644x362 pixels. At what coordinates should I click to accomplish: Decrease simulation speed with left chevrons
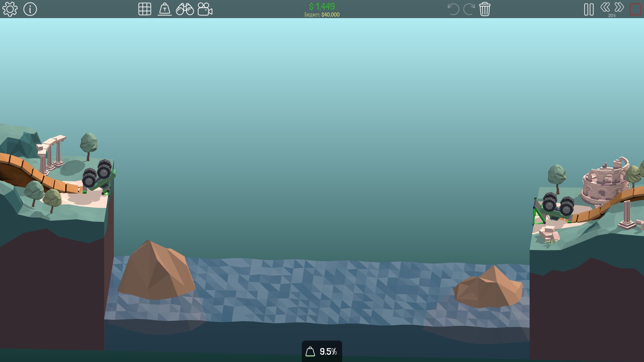(x=605, y=7)
